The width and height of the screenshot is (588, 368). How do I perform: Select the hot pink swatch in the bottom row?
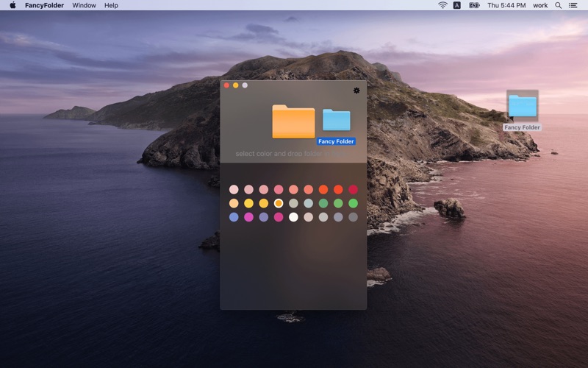tap(279, 217)
